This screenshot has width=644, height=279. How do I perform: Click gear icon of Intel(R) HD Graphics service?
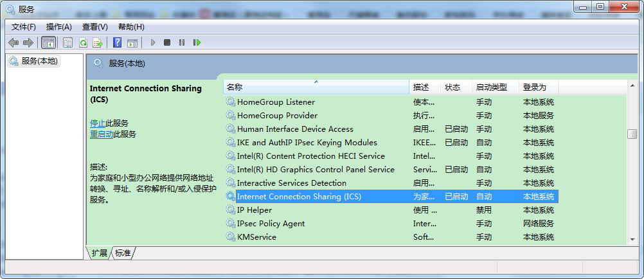coord(231,170)
